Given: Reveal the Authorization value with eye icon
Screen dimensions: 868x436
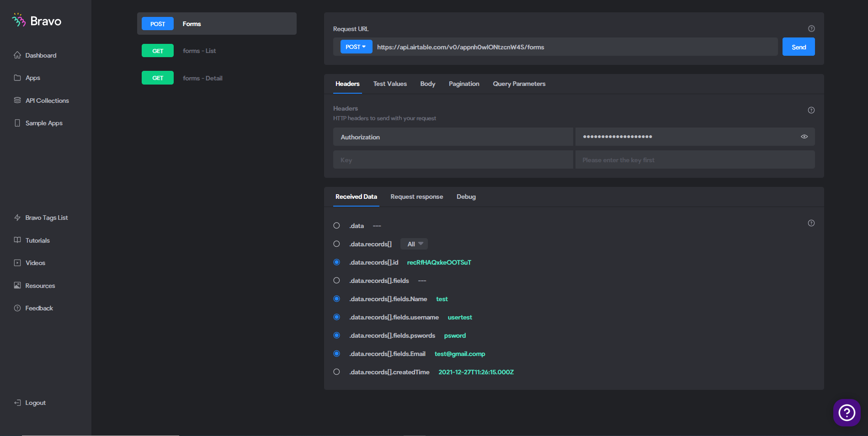Looking at the screenshot, I should tap(804, 137).
